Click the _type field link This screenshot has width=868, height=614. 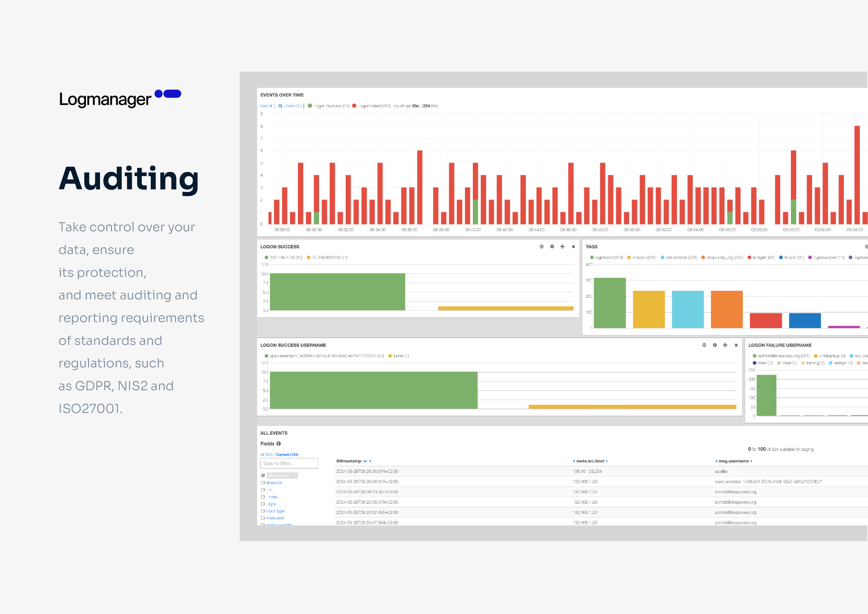tap(271, 504)
